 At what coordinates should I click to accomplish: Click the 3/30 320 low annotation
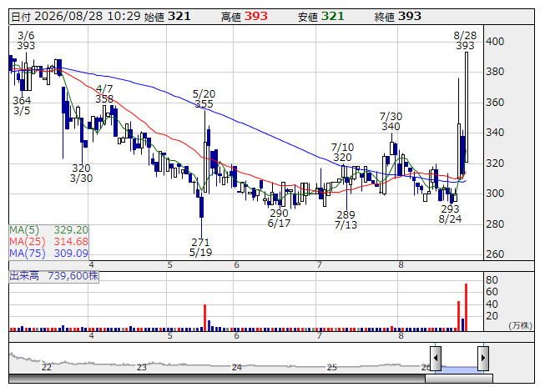pos(81,173)
